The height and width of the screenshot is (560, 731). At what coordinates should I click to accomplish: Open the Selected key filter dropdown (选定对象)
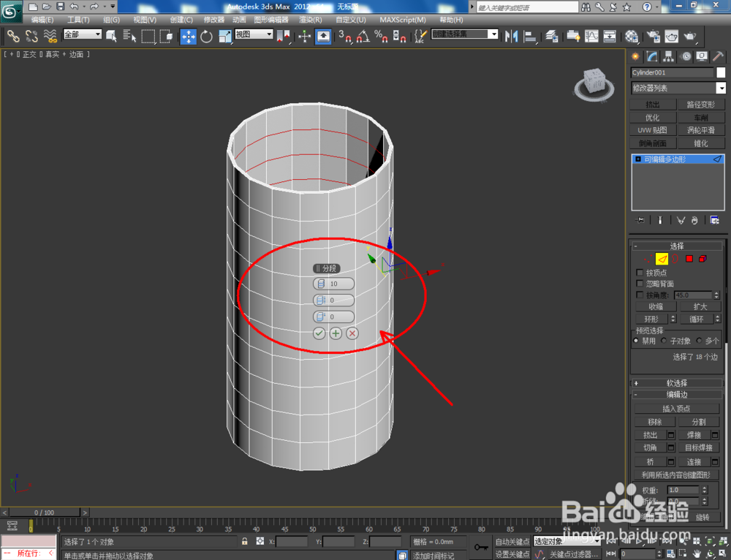[567, 541]
